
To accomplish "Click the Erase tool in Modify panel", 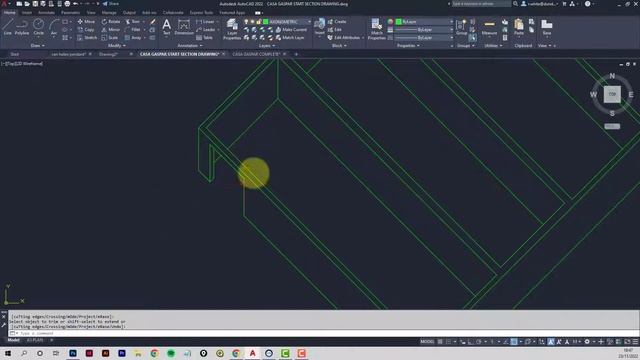I will pyautogui.click(x=152, y=22).
